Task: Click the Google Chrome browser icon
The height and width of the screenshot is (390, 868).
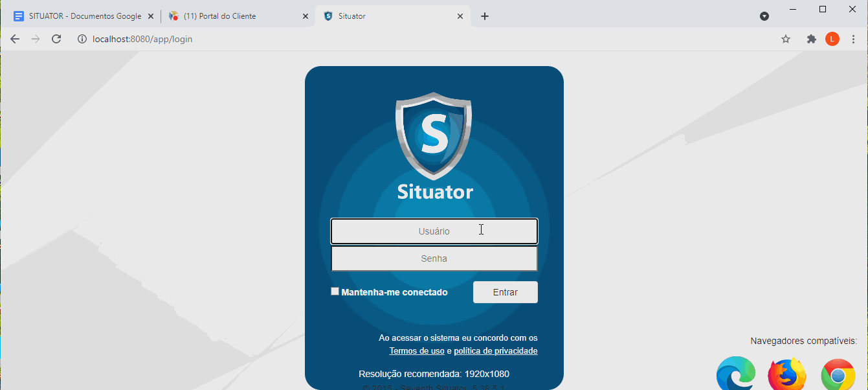Action: point(838,375)
